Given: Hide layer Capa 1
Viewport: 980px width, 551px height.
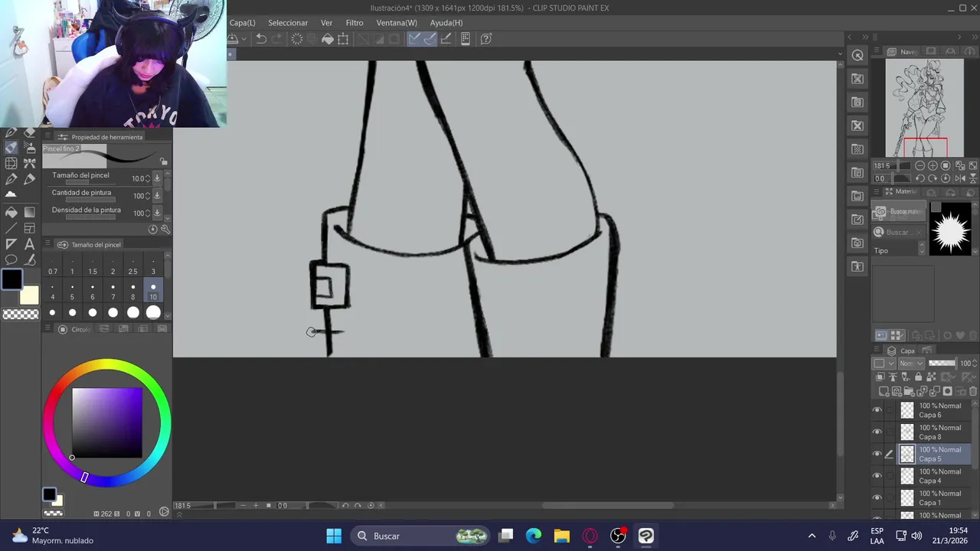Looking at the screenshot, I should click(x=877, y=497).
